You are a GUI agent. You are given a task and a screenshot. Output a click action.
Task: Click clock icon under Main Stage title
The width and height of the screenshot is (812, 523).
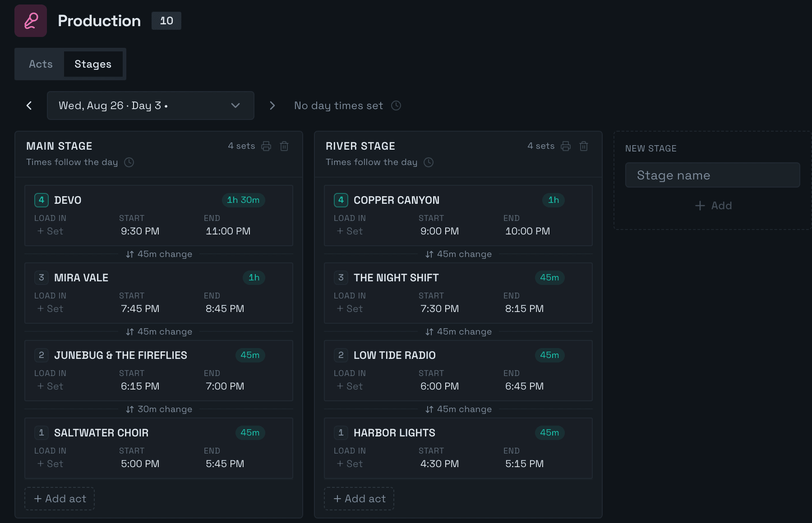click(129, 162)
